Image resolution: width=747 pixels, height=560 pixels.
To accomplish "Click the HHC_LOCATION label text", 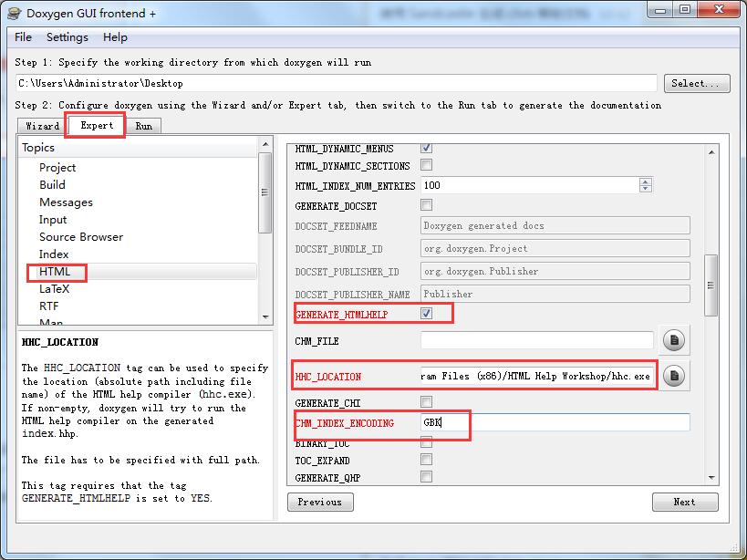I will coord(327,377).
